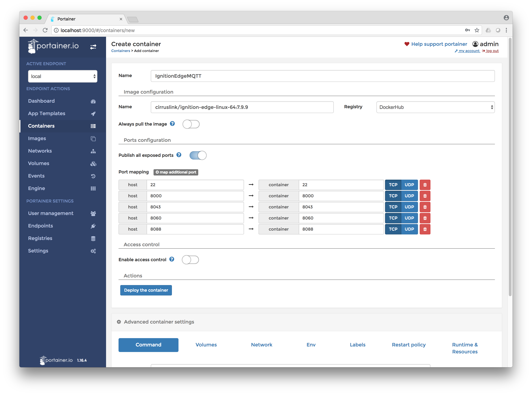532x395 pixels.
Task: Click the image name input field
Action: tap(242, 107)
